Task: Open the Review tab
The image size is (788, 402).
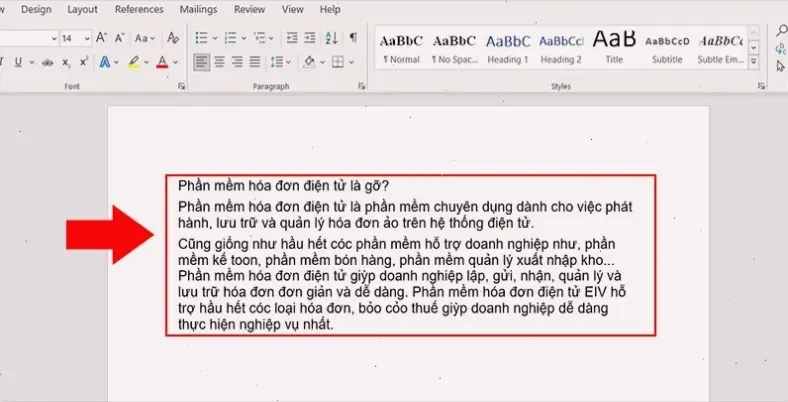Action: 250,9
